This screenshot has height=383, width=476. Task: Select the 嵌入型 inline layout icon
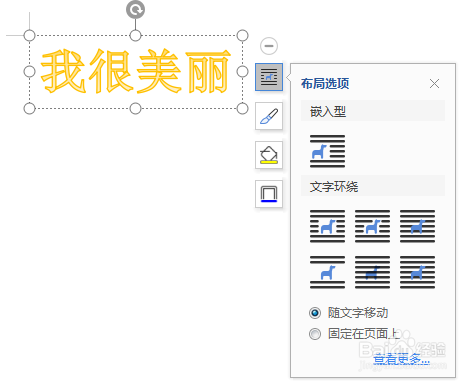point(327,151)
